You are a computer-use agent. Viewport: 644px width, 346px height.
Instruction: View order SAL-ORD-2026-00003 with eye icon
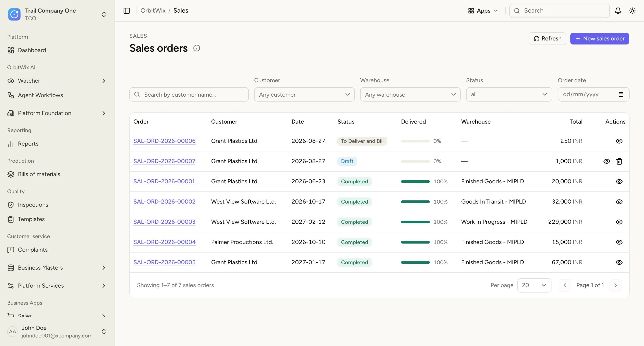tap(619, 222)
